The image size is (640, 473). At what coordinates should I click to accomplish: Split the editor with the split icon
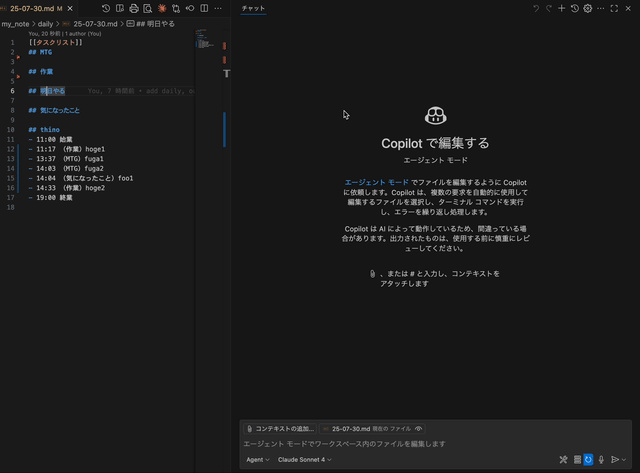click(204, 8)
